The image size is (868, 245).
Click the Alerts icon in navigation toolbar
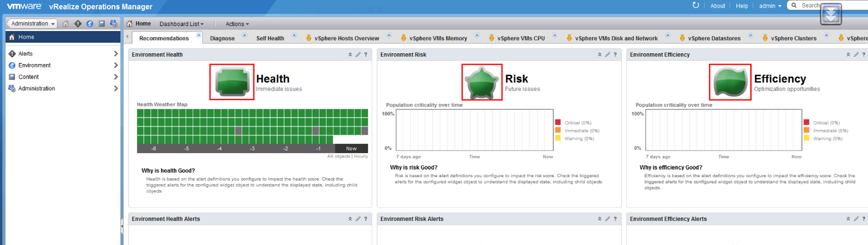78,24
